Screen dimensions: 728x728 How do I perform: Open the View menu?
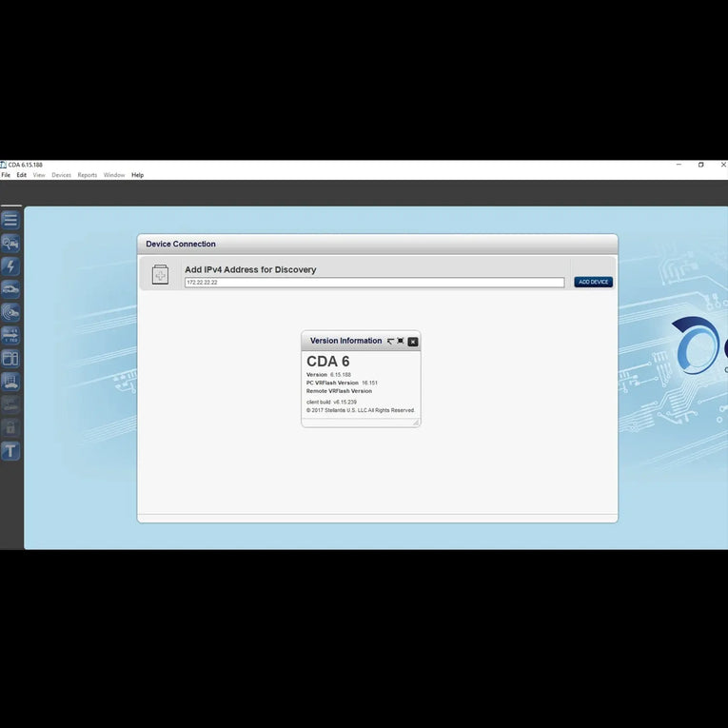coord(39,175)
